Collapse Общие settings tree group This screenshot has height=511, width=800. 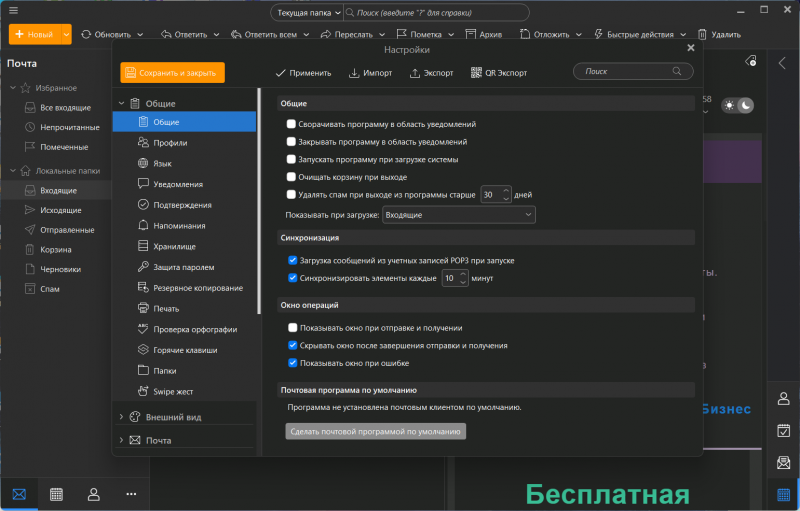(121, 103)
